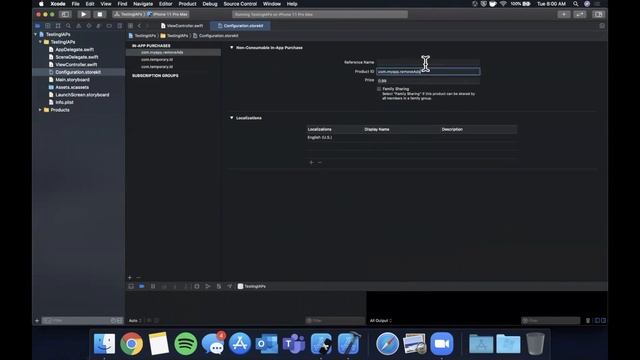This screenshot has width=640, height=360.
Task: Open the Find navigator magnifier icon
Action: point(68,26)
